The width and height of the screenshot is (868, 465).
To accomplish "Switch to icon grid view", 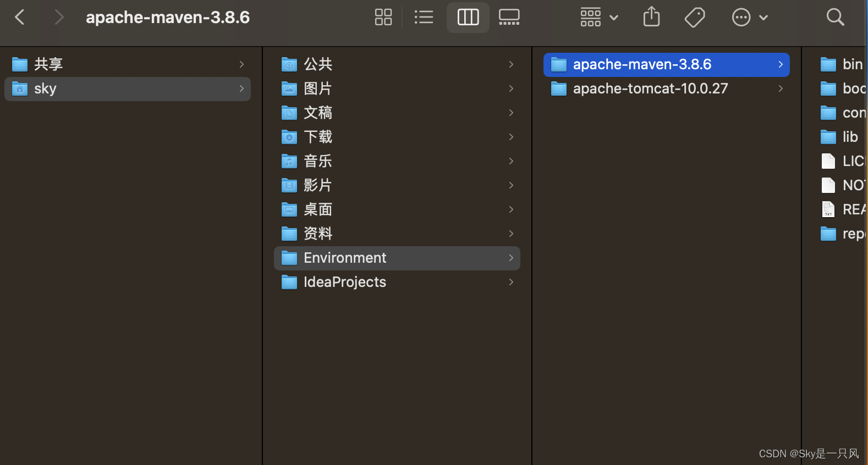I will click(383, 17).
